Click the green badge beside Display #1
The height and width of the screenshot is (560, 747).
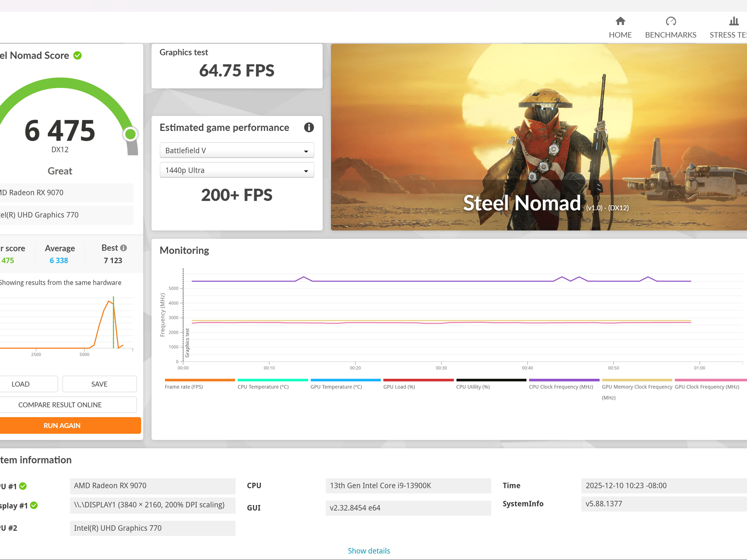click(x=34, y=506)
